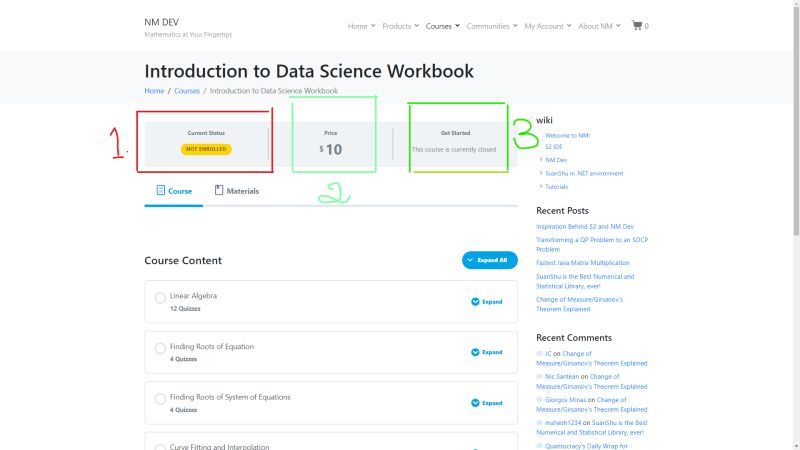Click 'This course is currently closed' text
This screenshot has width=800, height=450.
(x=454, y=149)
